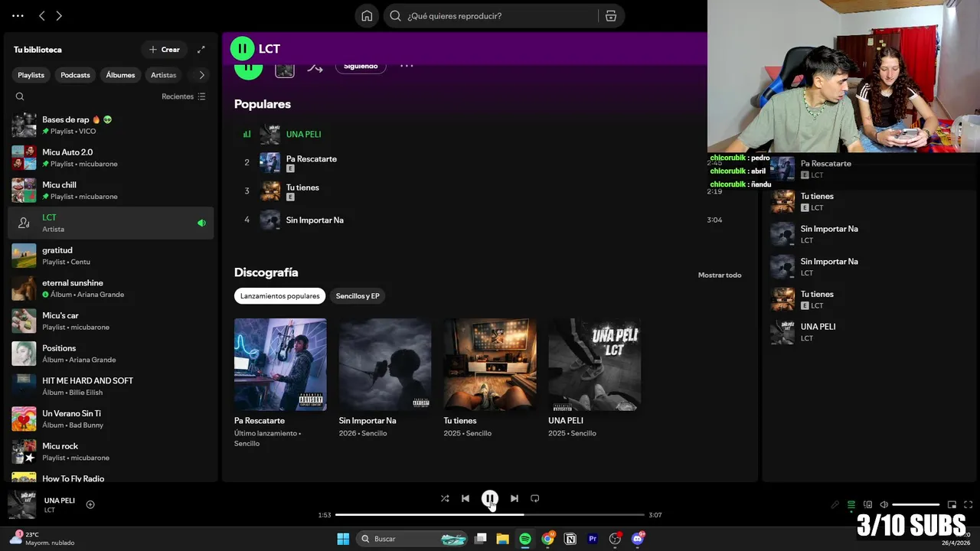Select Sencillos y EP chip
Viewport: 980px width, 551px height.
point(358,296)
